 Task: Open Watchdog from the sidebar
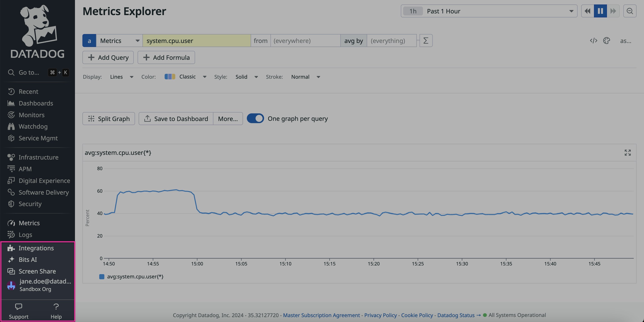pyautogui.click(x=33, y=127)
